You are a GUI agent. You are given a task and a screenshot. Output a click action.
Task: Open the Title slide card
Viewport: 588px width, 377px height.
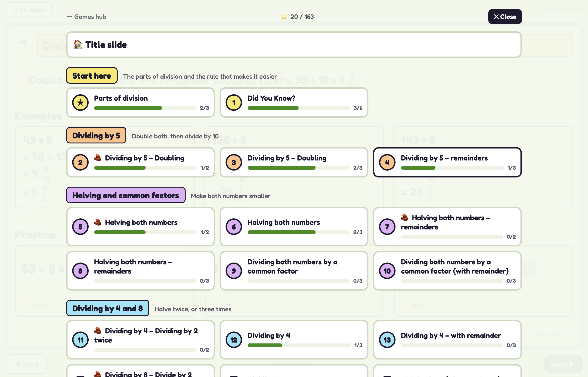click(x=294, y=45)
